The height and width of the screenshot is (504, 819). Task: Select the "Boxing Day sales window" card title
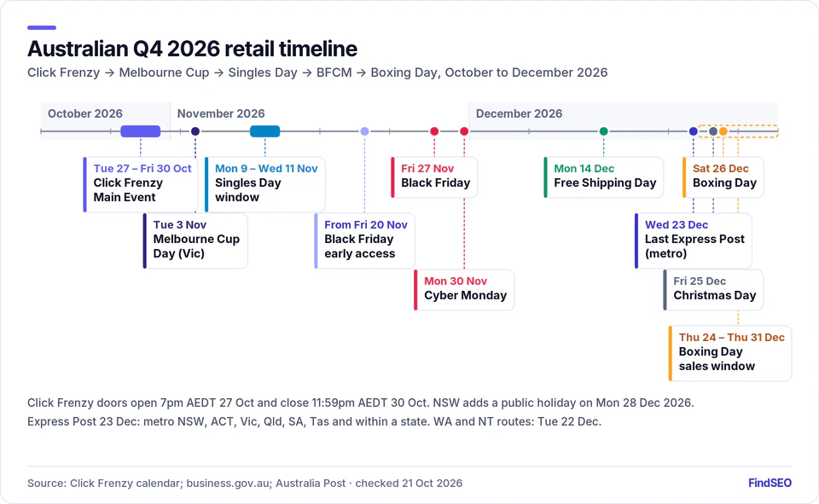tap(717, 359)
